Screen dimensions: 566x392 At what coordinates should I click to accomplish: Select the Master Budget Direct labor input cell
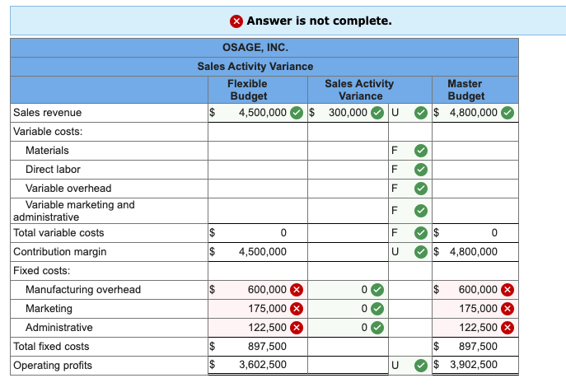pos(475,170)
